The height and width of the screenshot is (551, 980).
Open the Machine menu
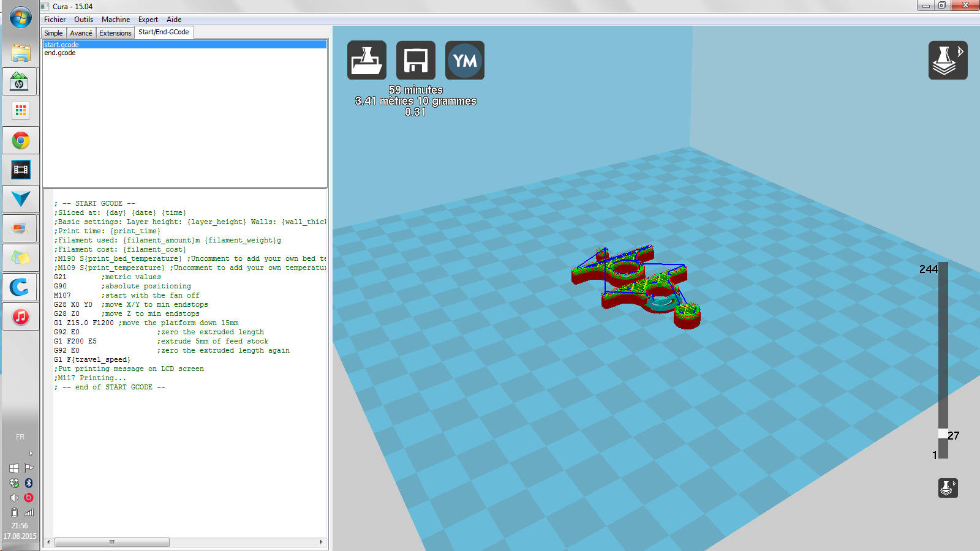115,20
